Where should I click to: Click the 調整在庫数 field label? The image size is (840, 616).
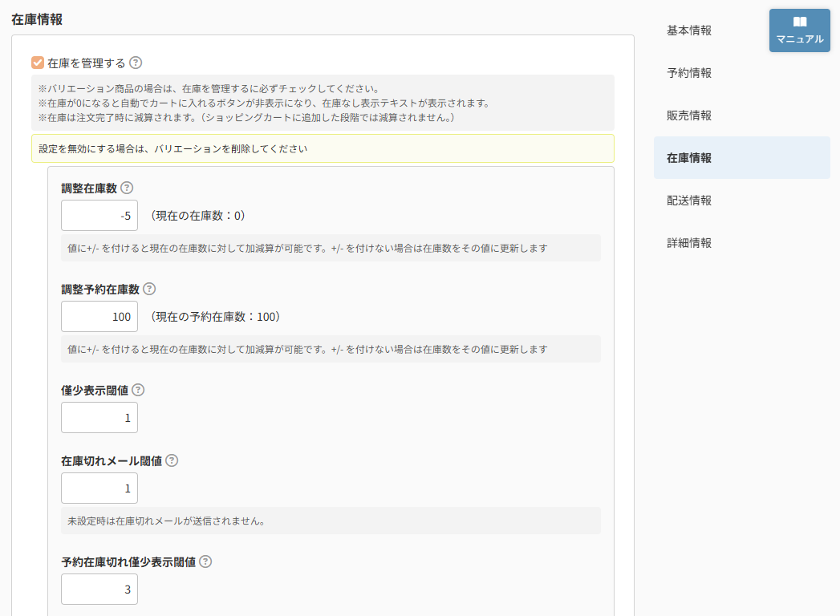[x=89, y=188]
